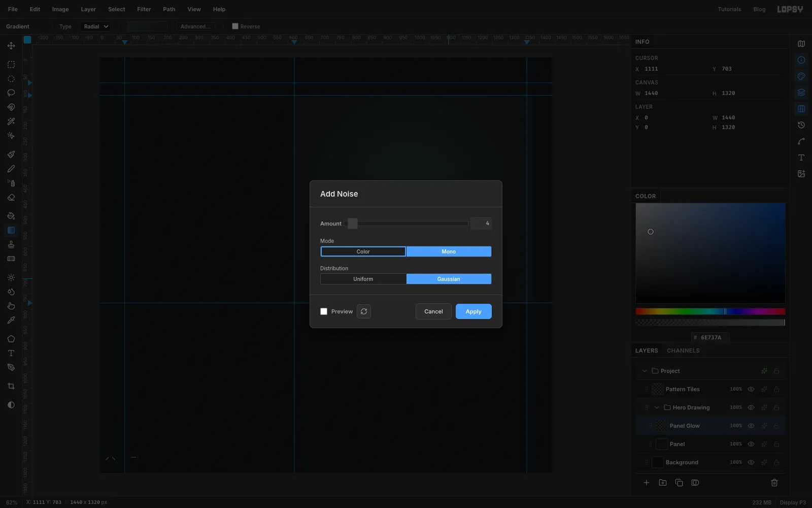Image resolution: width=812 pixels, height=508 pixels.
Task: Open the Filter menu
Action: (144, 9)
